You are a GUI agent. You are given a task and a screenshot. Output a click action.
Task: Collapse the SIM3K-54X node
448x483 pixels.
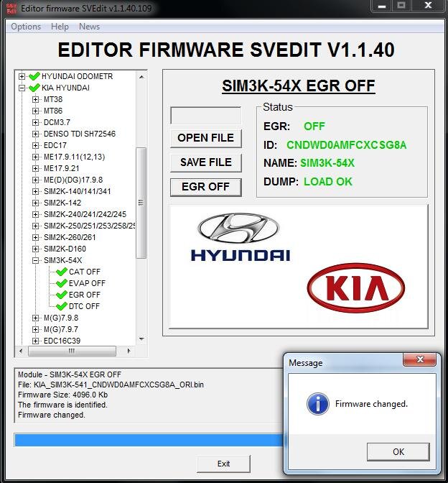tap(35, 261)
